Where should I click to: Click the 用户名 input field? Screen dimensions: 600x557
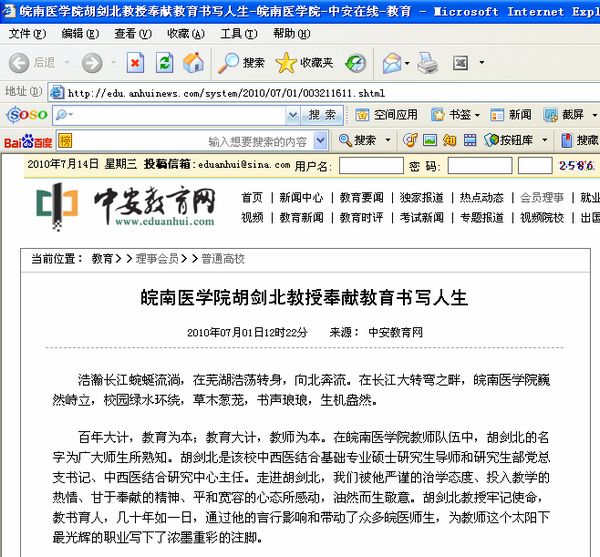(x=371, y=166)
